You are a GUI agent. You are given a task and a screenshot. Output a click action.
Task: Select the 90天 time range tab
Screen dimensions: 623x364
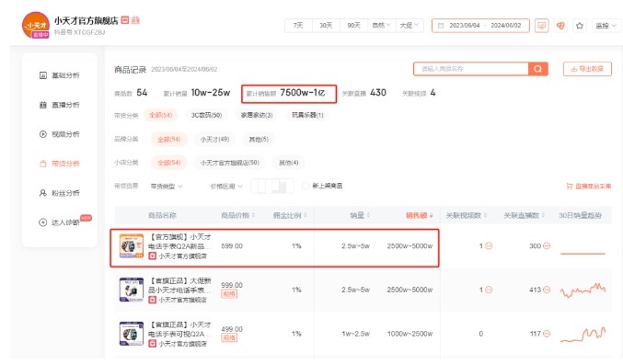pyautogui.click(x=353, y=26)
